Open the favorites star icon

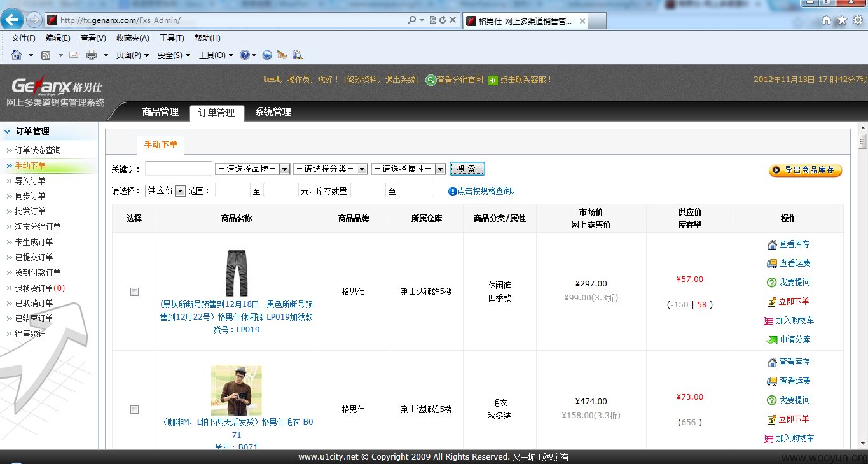[842, 20]
